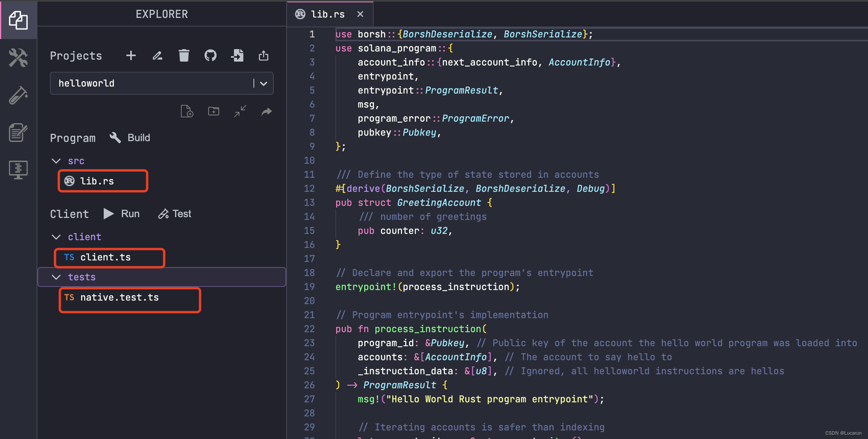Click the export project share icon
868x439 pixels.
coord(264,56)
